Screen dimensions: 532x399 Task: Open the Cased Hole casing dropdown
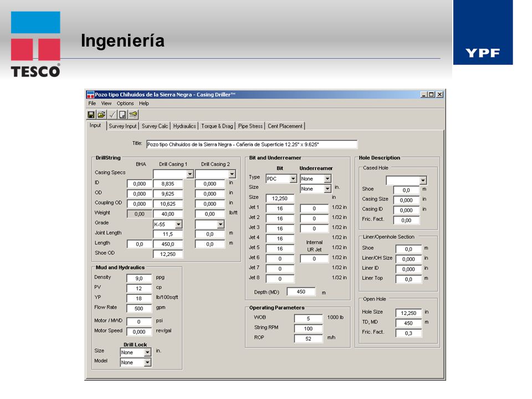pos(423,181)
